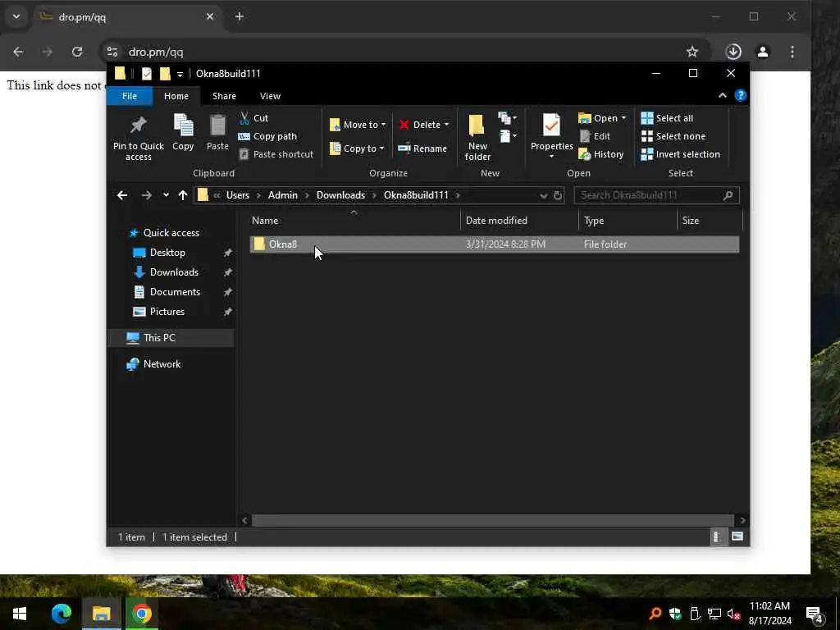Click Pin to Quick access icon
Viewport: 840px width, 630px height.
138,125
